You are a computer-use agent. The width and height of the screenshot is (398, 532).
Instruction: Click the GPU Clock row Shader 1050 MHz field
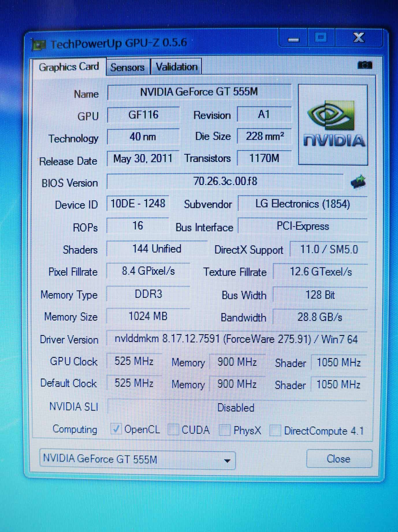coord(339,362)
